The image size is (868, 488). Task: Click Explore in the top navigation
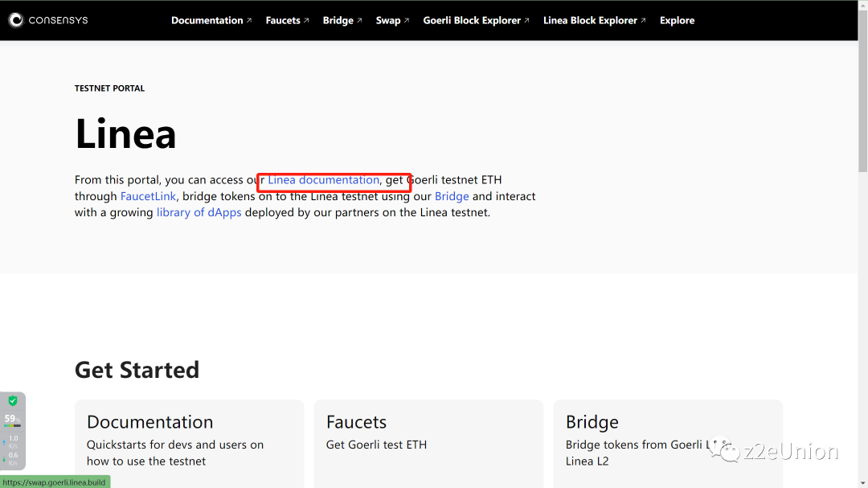click(677, 20)
